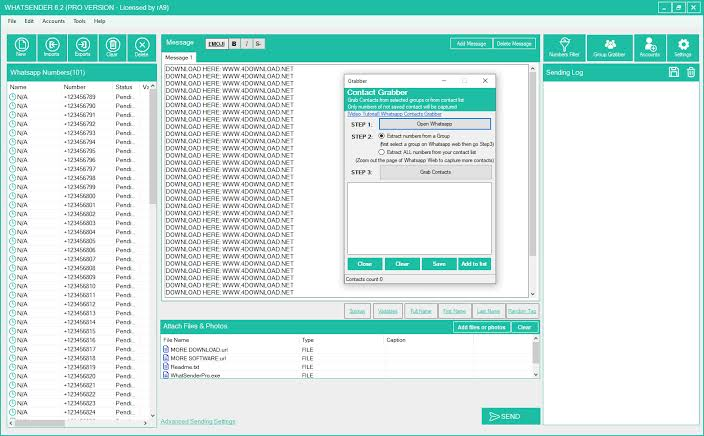The width and height of the screenshot is (704, 436).
Task: Select the row with number +123456810
Action: [x=79, y=286]
